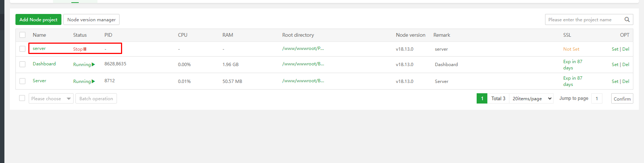The width and height of the screenshot is (644, 163).
Task: Expand the 20items/page selector
Action: pos(531,98)
